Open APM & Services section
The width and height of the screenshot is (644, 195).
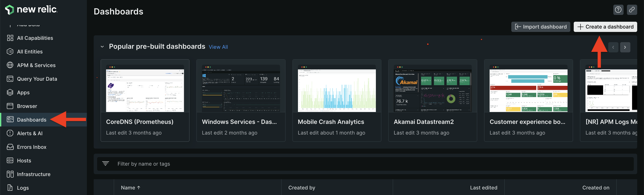pos(36,65)
